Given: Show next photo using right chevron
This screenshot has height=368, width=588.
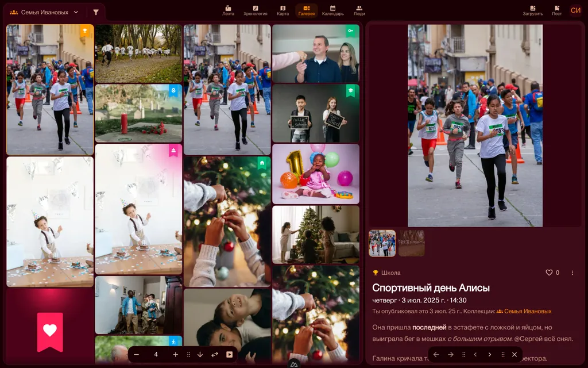Looking at the screenshot, I should (489, 354).
